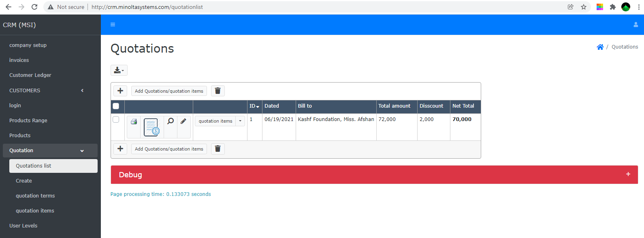The image size is (644, 238).
Task: Open Customer Ledger in sidebar
Action: [x=30, y=75]
